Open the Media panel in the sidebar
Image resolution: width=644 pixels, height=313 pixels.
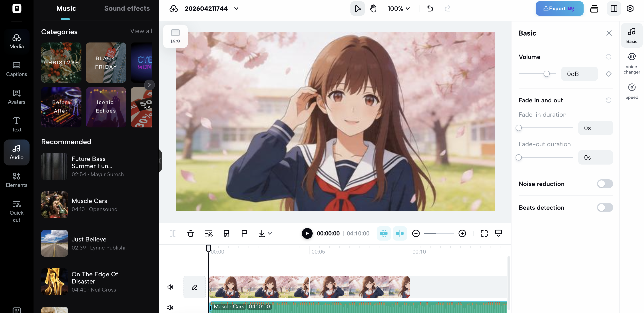(16, 41)
